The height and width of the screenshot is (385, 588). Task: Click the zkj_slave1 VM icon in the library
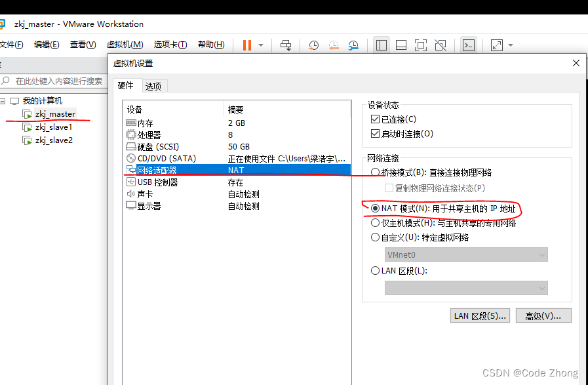(27, 127)
